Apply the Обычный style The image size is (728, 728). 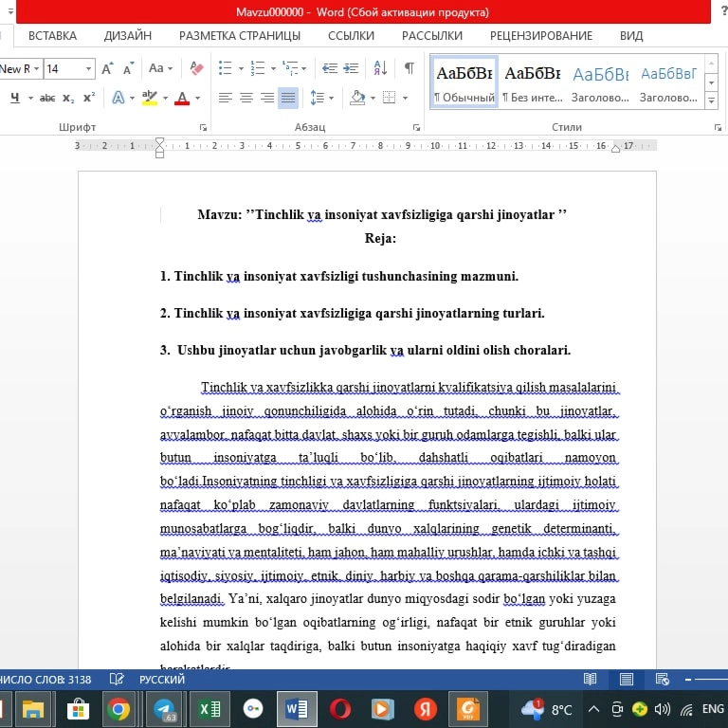pos(464,82)
